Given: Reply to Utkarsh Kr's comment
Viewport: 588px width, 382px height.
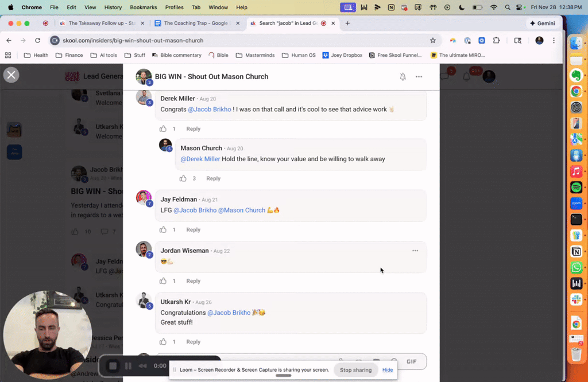Looking at the screenshot, I should [x=193, y=341].
